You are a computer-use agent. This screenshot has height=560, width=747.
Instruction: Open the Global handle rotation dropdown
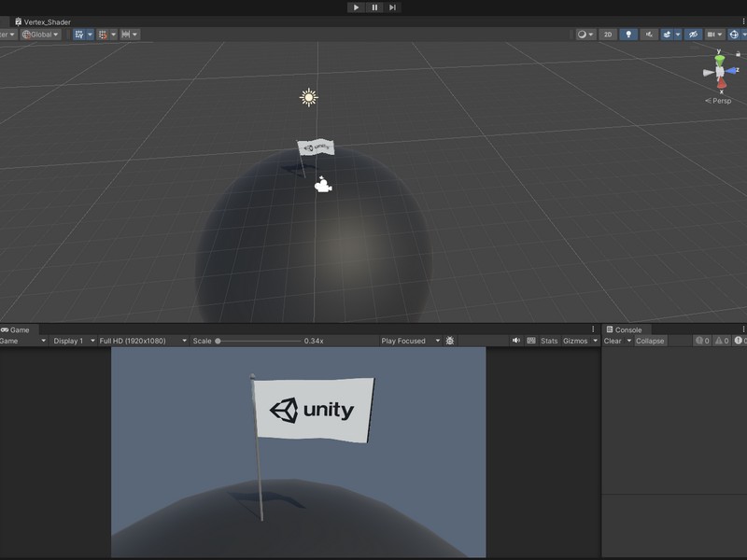point(40,35)
